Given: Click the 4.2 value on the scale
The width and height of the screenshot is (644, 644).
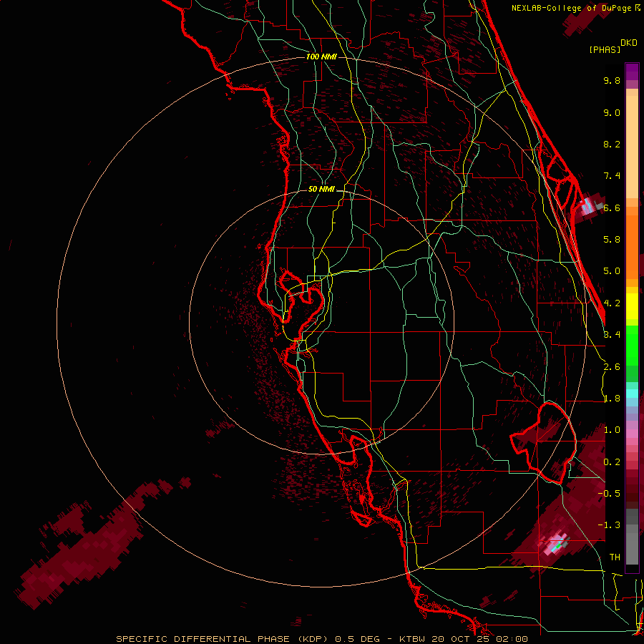Looking at the screenshot, I should (x=612, y=303).
